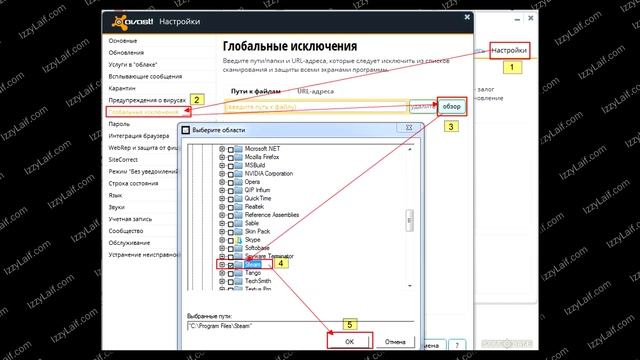Switch to the Пути к файлам tab
Viewport: 640px width, 360px height.
256,91
